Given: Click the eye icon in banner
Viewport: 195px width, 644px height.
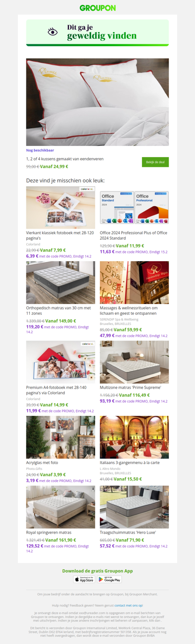Looking at the screenshot, I should click(x=53, y=32).
